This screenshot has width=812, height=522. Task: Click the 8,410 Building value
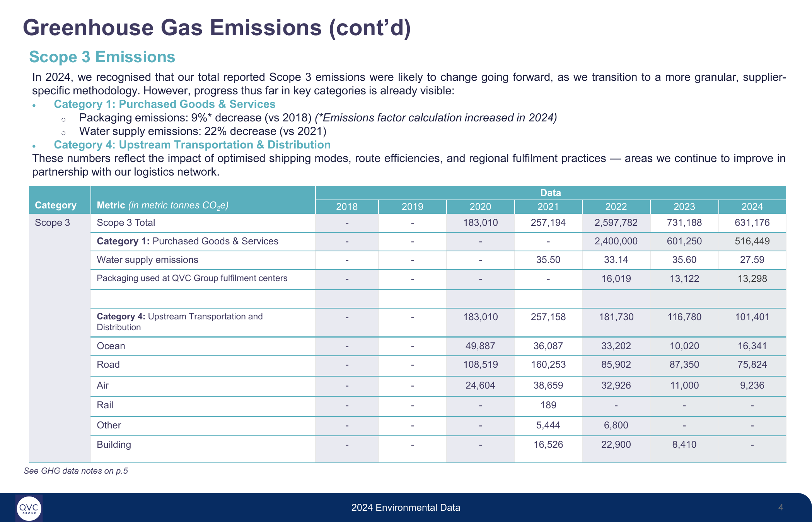[684, 445]
